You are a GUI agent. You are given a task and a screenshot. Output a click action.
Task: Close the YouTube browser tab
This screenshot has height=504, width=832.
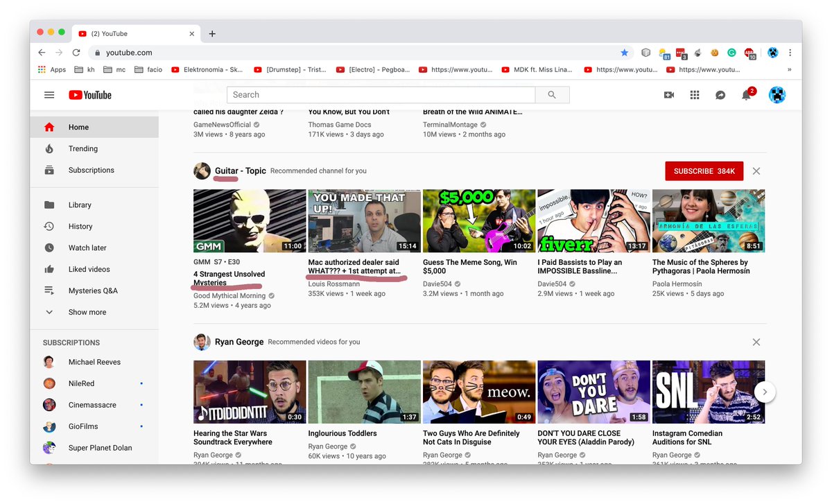(192, 33)
